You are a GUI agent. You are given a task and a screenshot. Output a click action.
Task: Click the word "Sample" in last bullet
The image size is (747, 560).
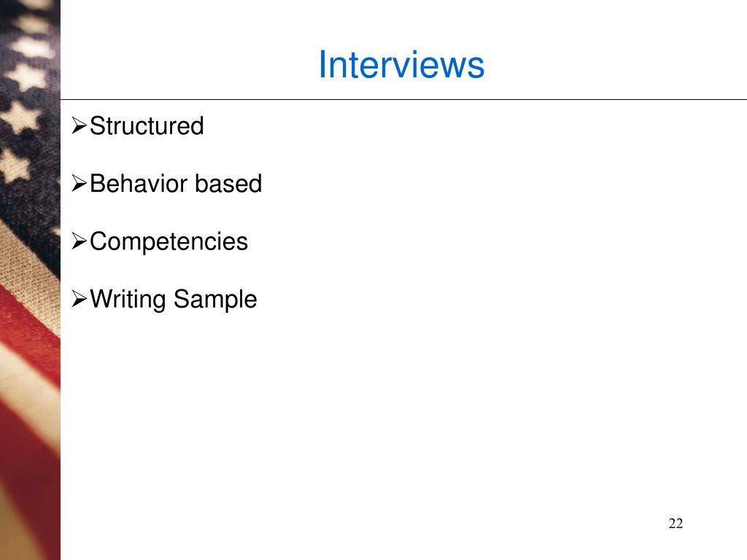pyautogui.click(x=215, y=300)
